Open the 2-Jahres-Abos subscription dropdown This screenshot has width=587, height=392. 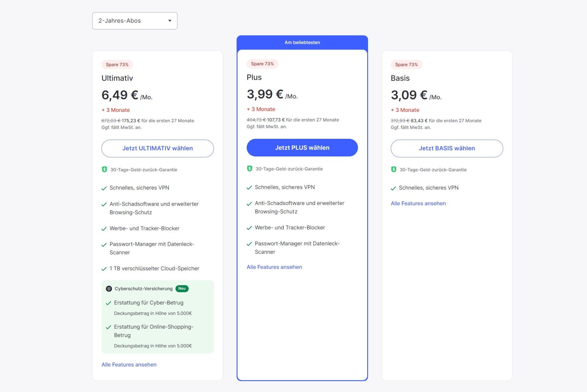point(135,21)
